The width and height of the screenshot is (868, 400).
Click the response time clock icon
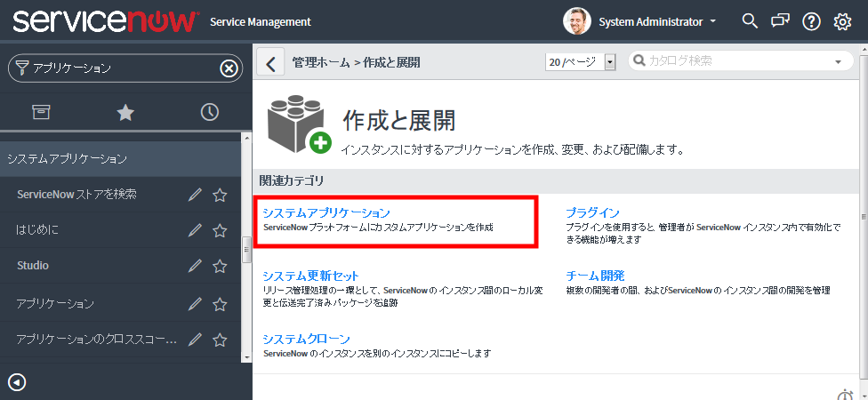(x=845, y=396)
